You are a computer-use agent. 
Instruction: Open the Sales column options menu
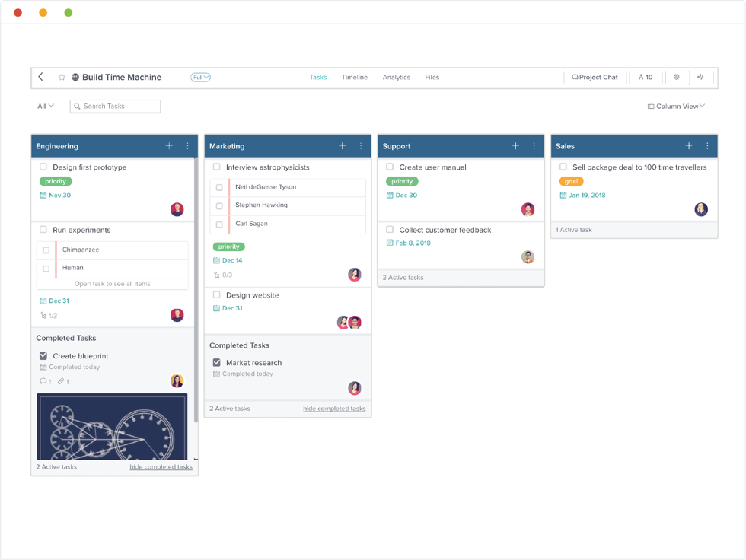point(706,146)
